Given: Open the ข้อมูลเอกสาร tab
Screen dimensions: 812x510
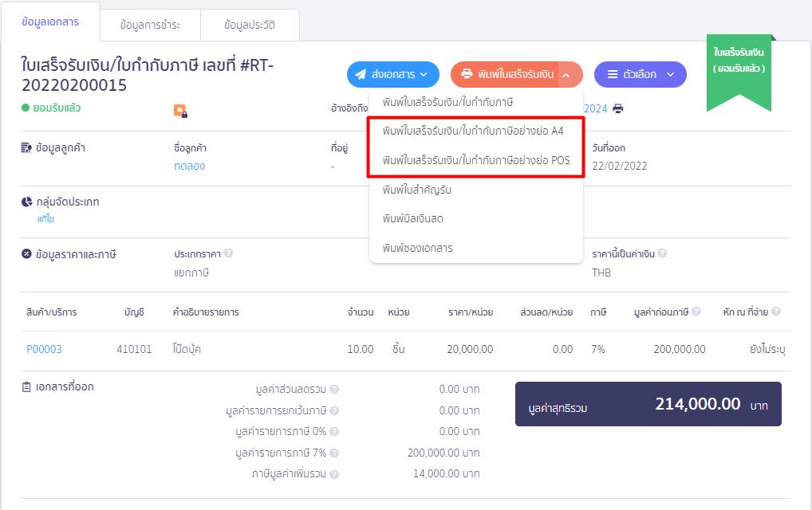Looking at the screenshot, I should (50, 22).
